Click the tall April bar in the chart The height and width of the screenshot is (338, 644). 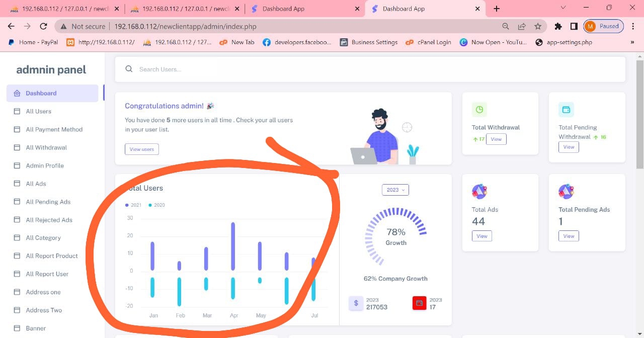pos(233,246)
